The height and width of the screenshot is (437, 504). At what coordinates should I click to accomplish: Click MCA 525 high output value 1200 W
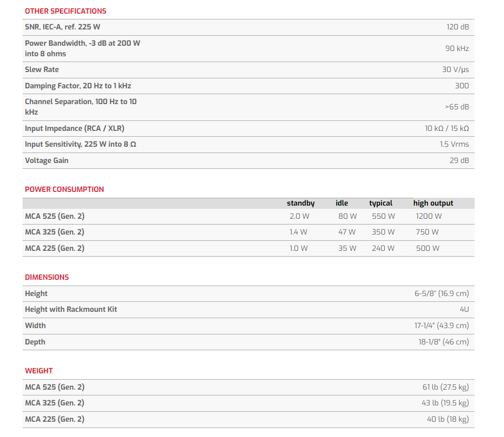428,216
